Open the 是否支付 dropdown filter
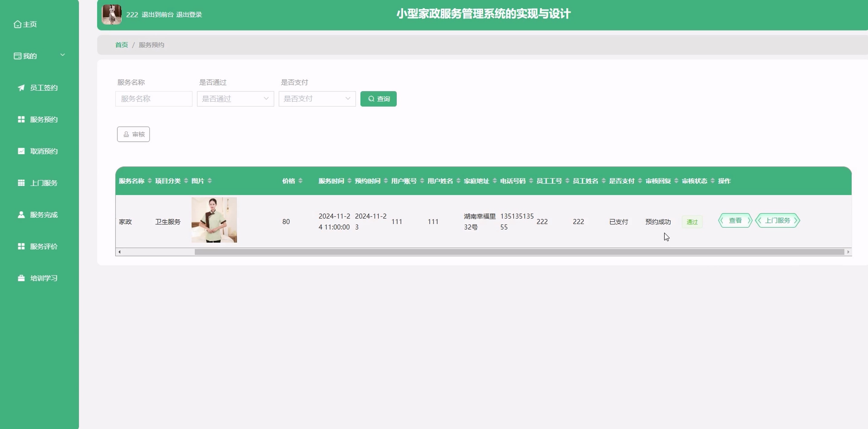Screen dimensions: 868x429 317,99
